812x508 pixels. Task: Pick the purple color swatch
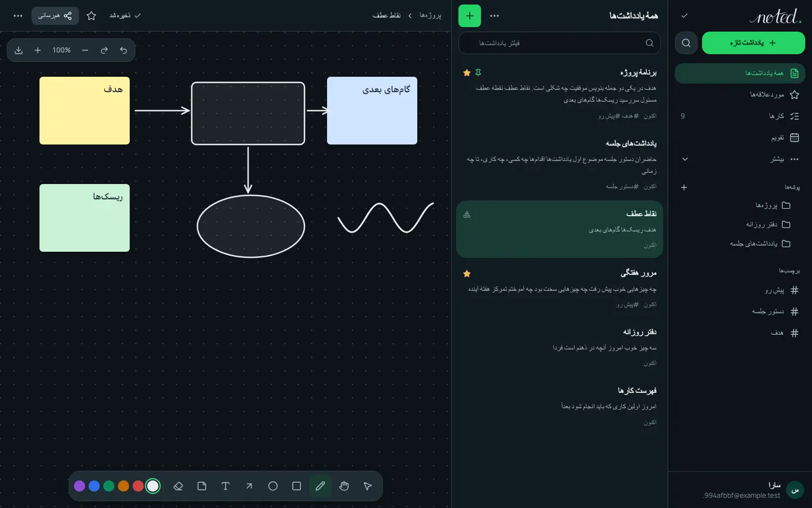click(80, 486)
